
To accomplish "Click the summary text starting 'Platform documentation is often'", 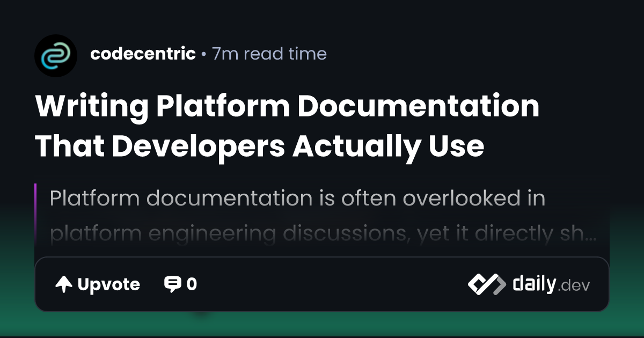I will tap(324, 216).
